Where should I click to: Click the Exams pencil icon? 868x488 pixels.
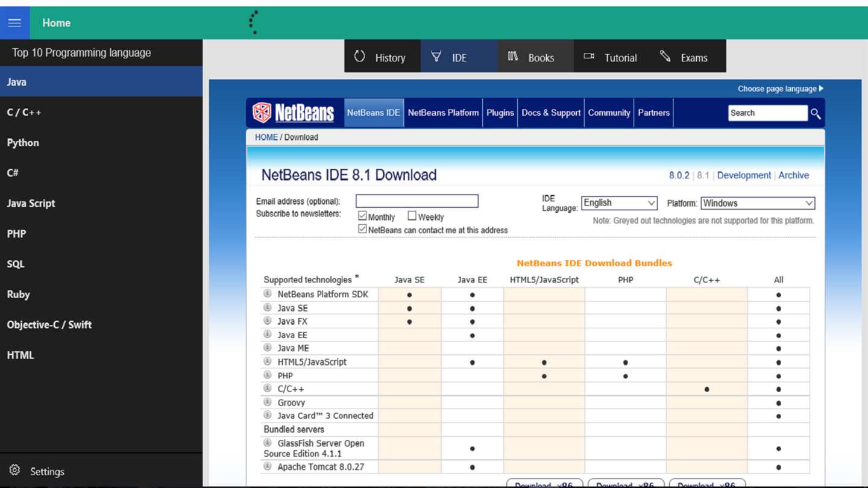[665, 57]
